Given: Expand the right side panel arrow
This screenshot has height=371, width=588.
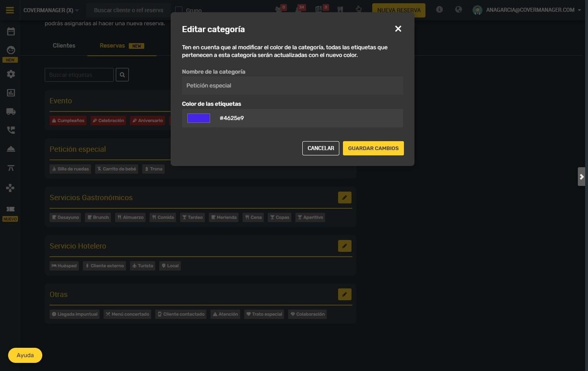Looking at the screenshot, I should click(581, 177).
